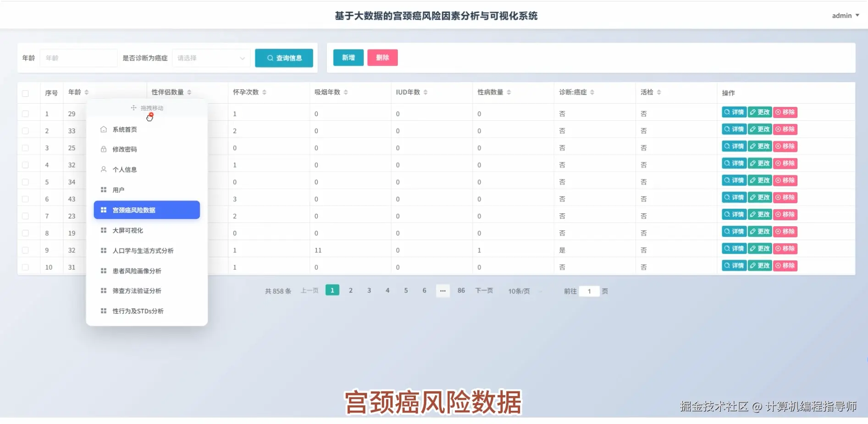Sort the 性病数量 column
The image size is (868, 424).
point(509,92)
